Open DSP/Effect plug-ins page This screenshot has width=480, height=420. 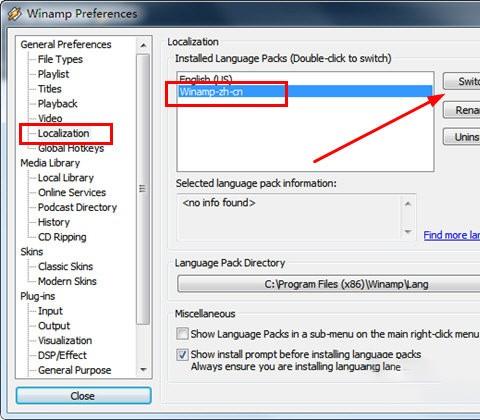point(62,355)
